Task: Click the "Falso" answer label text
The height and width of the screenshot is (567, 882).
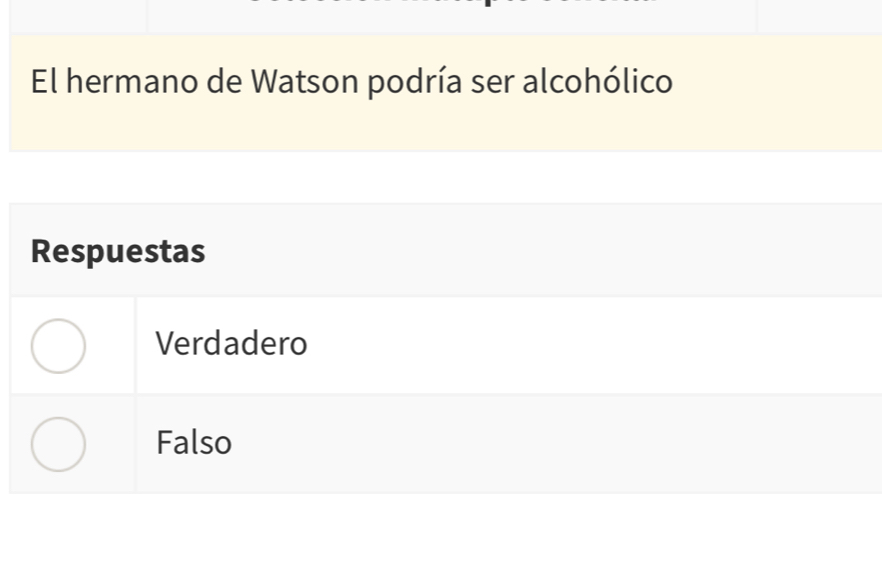Action: pyautogui.click(x=194, y=443)
